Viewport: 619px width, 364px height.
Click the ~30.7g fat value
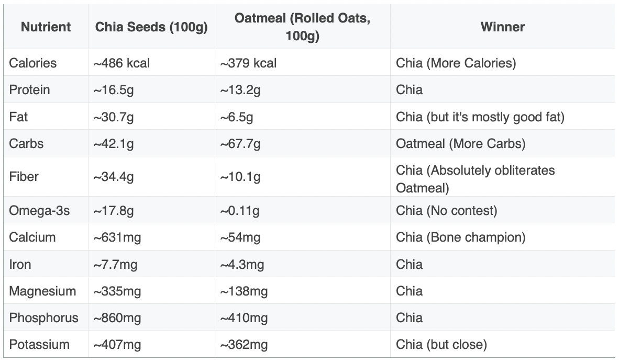114,117
